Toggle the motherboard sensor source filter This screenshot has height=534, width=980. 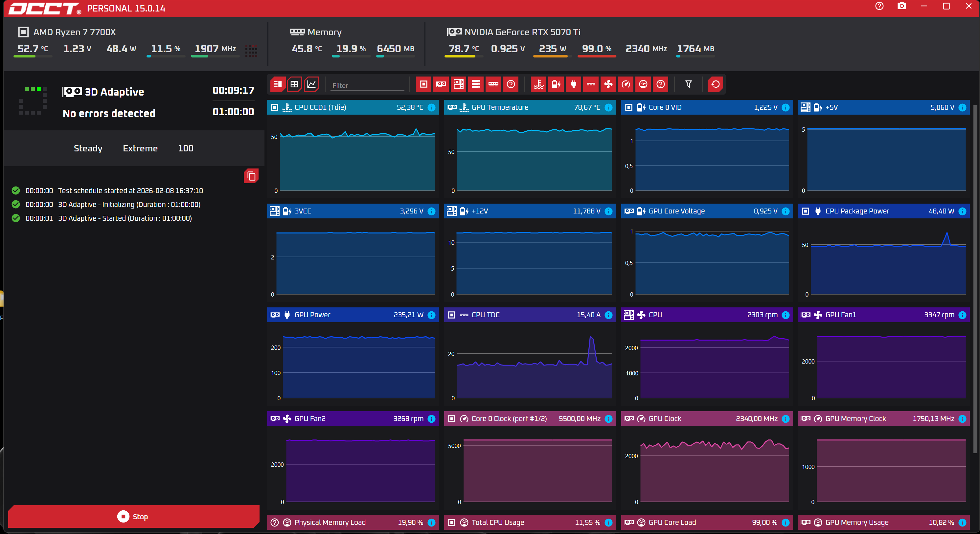[x=458, y=84]
